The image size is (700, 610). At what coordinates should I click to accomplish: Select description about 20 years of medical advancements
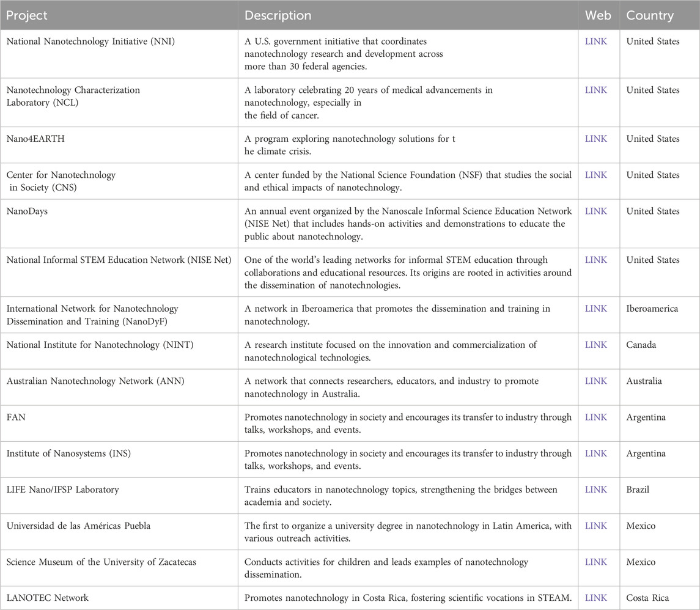coord(368,103)
